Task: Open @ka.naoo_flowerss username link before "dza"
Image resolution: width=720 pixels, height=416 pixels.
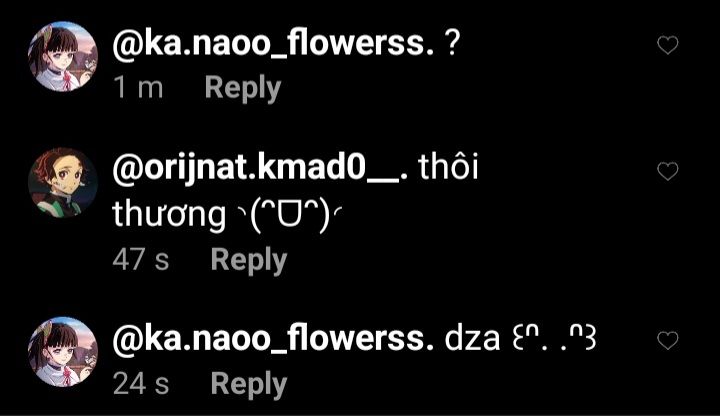Action: point(273,339)
